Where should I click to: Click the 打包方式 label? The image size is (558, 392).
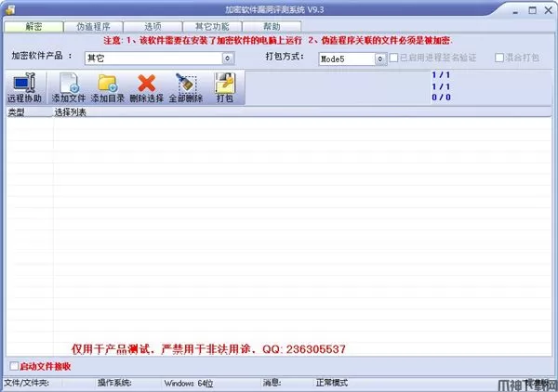pyautogui.click(x=285, y=56)
